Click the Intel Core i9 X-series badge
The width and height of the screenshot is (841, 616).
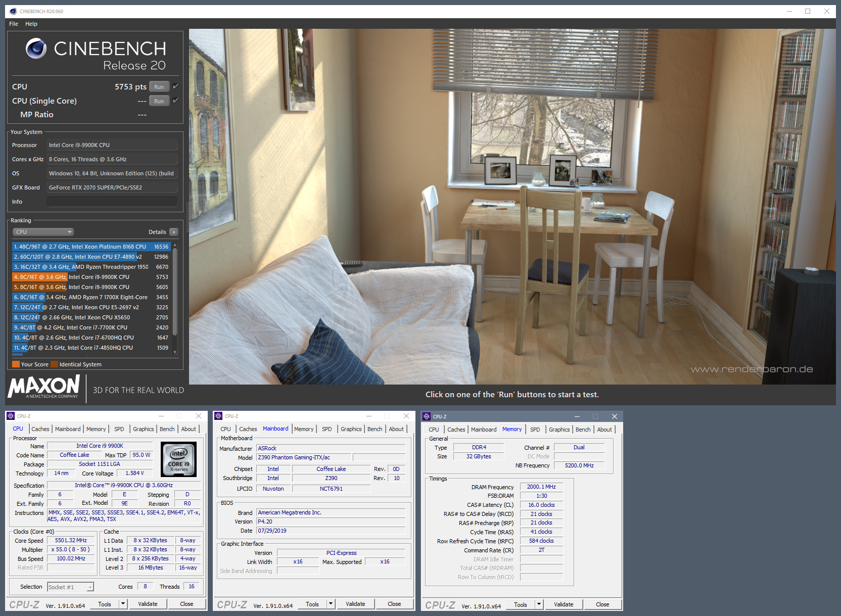(179, 459)
